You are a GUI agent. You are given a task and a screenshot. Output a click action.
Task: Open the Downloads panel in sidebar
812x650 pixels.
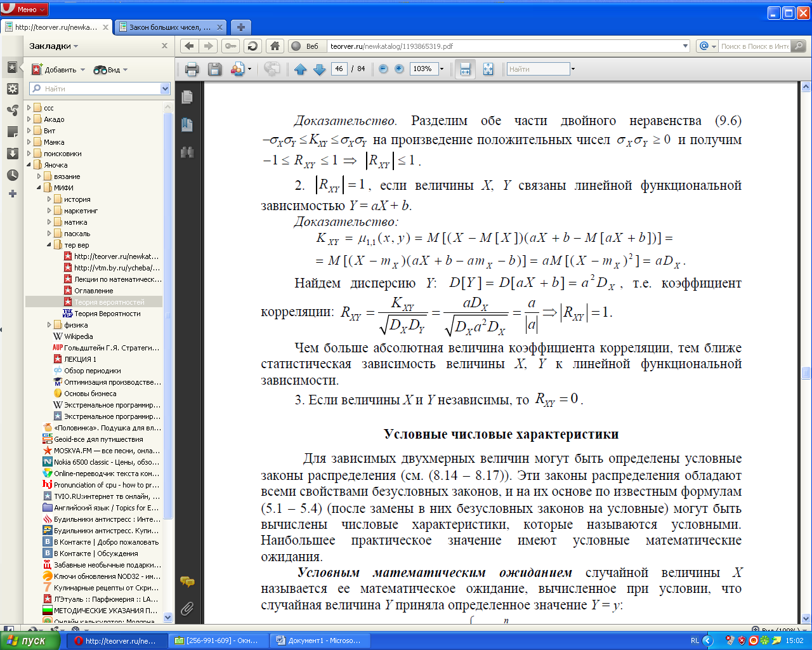click(12, 153)
